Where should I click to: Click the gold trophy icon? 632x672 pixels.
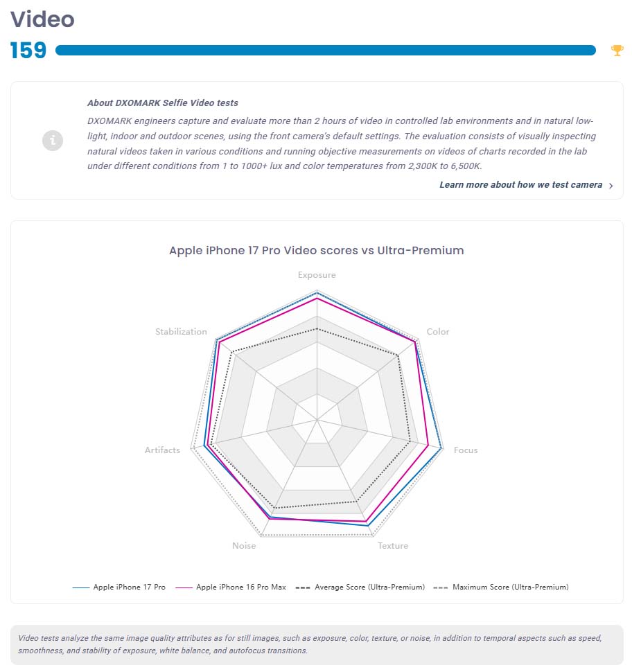tap(617, 50)
